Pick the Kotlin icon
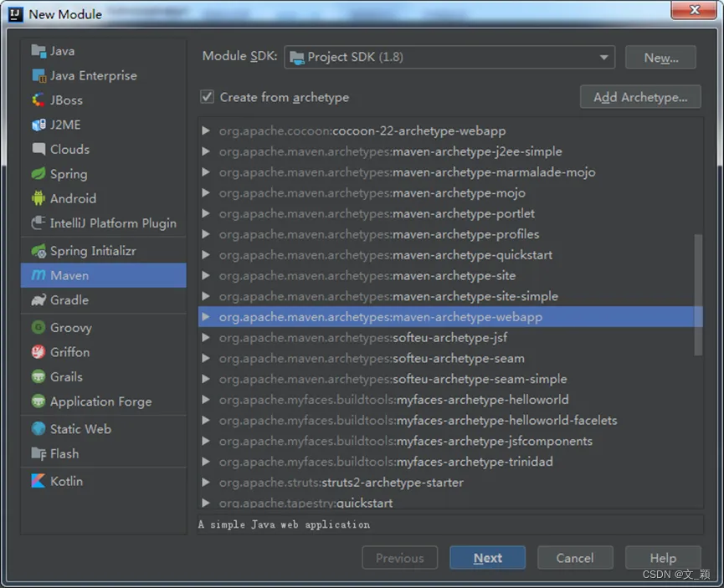Image resolution: width=724 pixels, height=588 pixels. point(39,481)
